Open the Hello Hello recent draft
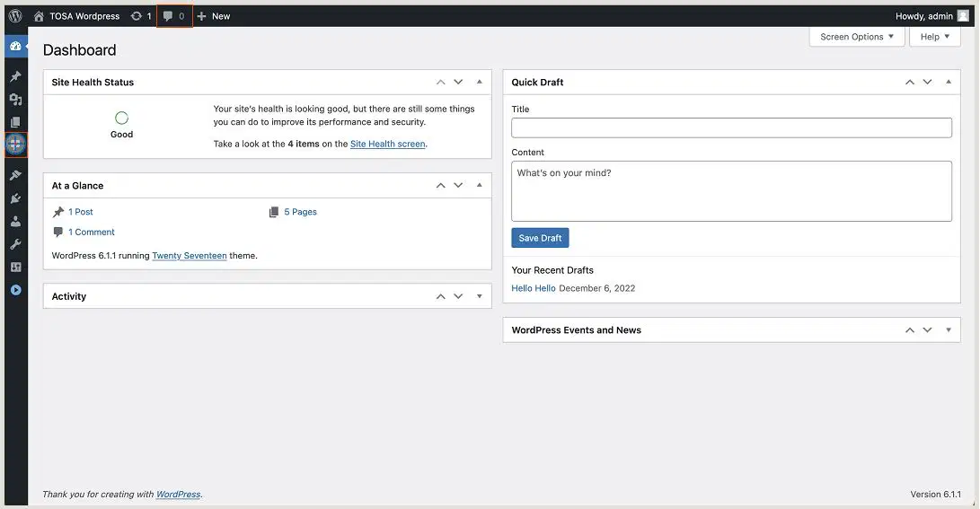This screenshot has width=980, height=509. tap(534, 288)
